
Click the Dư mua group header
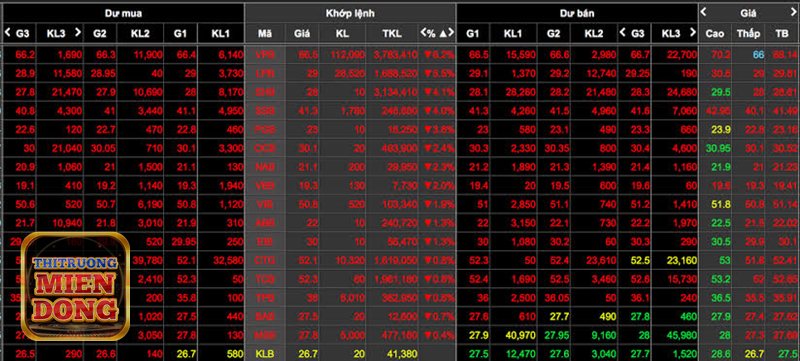tap(122, 13)
